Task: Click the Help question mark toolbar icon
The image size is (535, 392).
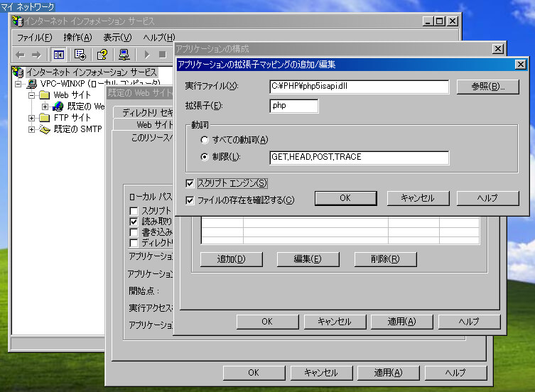Action: pyautogui.click(x=102, y=55)
